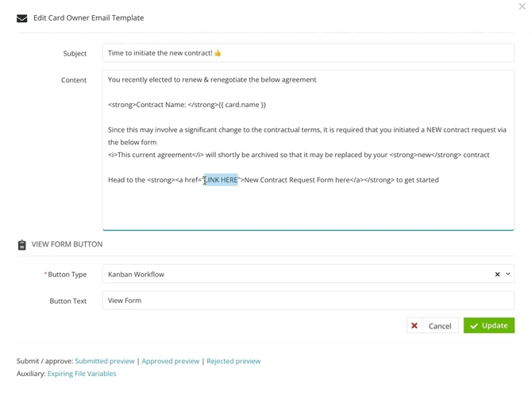Select the highlighted LINK HERE placeholder text
This screenshot has width=532, height=399.
click(222, 180)
